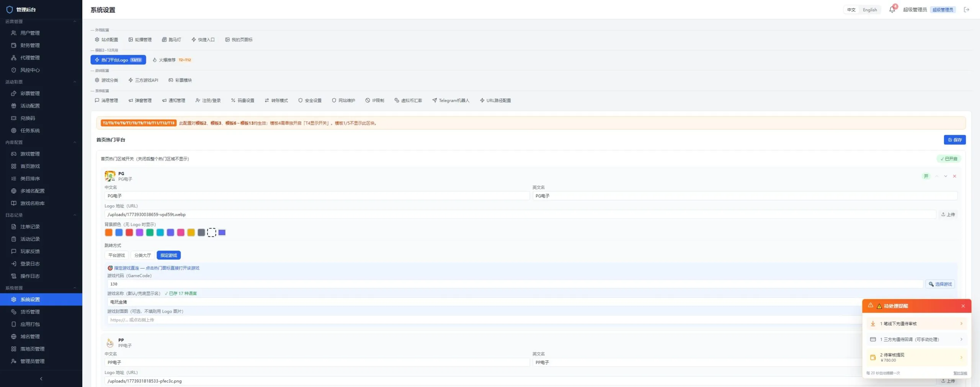The height and width of the screenshot is (387, 980).
Task: Pick the green background color swatch
Action: coord(150,233)
